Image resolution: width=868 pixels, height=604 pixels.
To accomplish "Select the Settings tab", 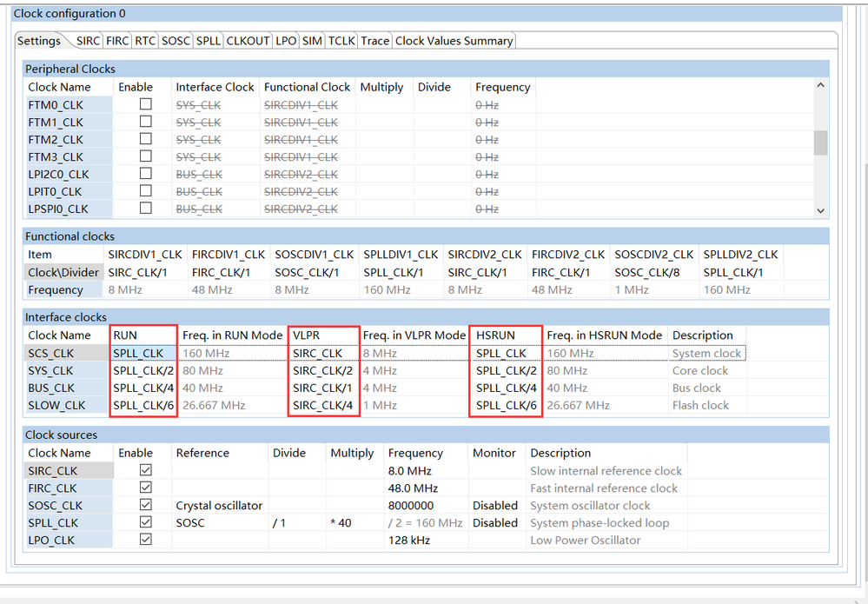I will (x=39, y=41).
